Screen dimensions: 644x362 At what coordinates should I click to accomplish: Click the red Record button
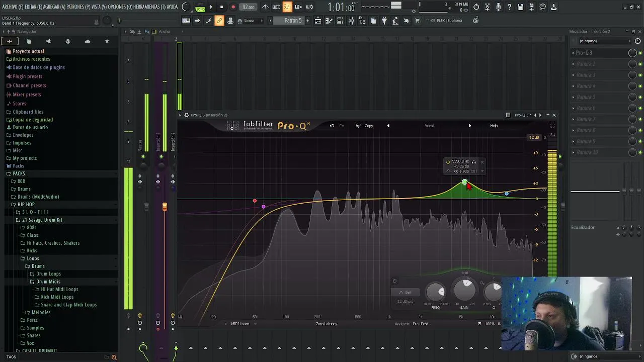point(233,7)
